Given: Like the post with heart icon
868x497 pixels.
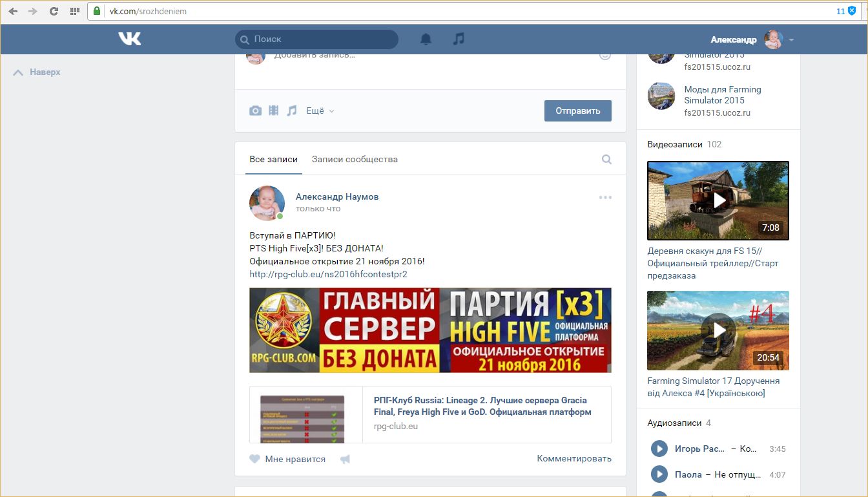Looking at the screenshot, I should [x=254, y=459].
